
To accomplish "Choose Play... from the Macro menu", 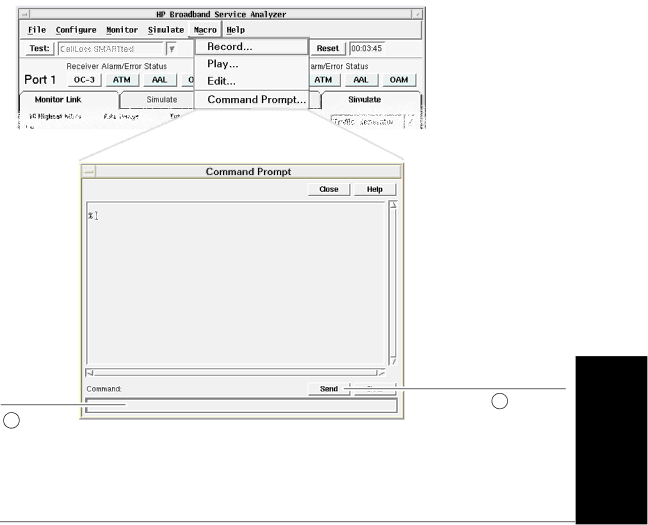I will click(x=252, y=64).
